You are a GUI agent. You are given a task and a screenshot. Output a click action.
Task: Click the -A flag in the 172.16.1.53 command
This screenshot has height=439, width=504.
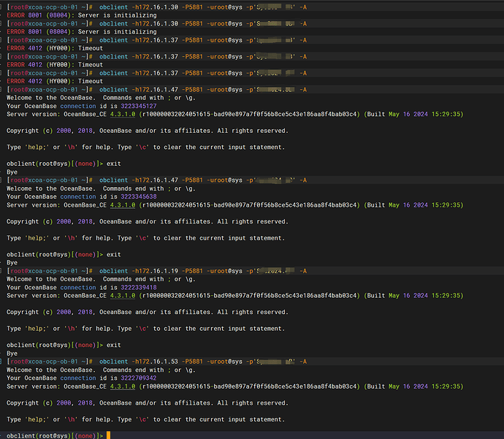click(x=303, y=362)
